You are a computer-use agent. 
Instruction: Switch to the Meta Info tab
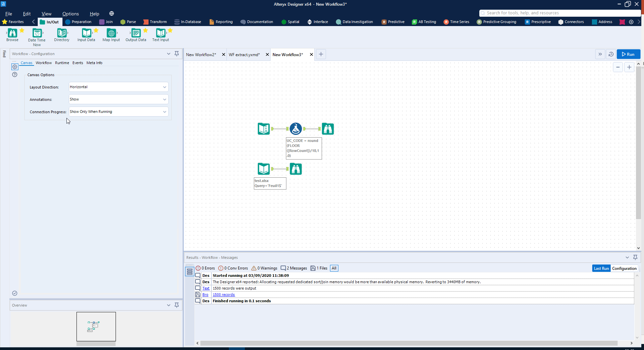tap(94, 63)
